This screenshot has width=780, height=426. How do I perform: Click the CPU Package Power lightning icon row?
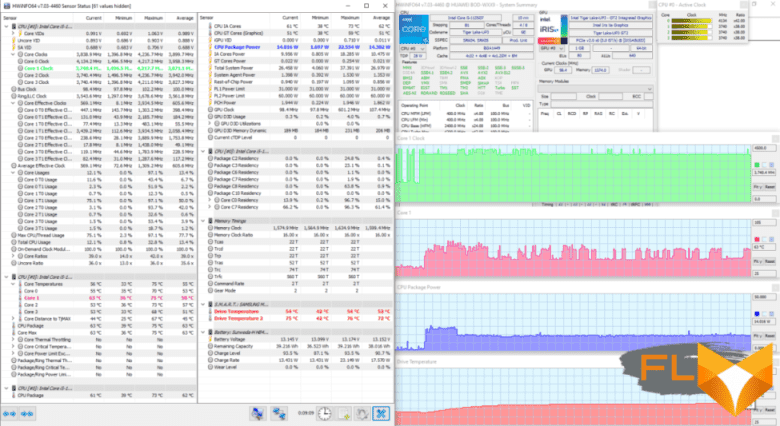click(210, 47)
